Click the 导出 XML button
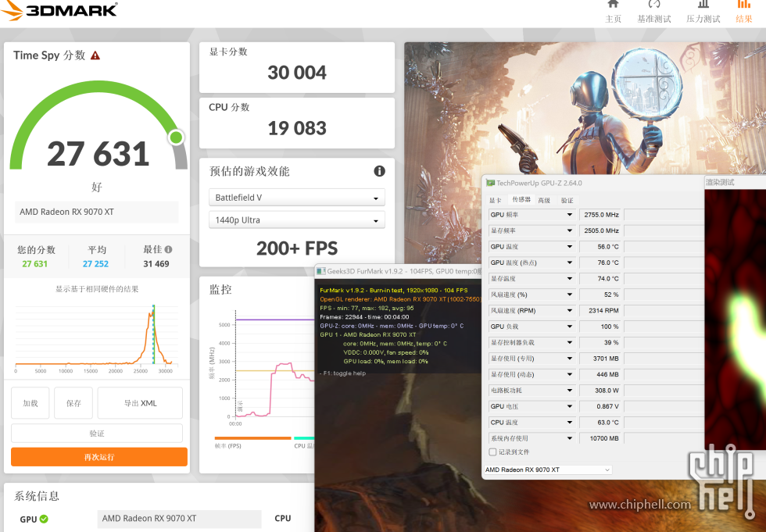Viewport: 766px width, 532px height. pyautogui.click(x=140, y=403)
